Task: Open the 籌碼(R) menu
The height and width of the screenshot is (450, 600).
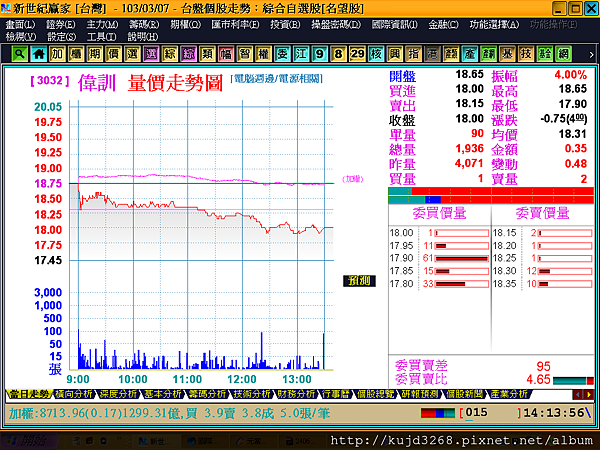Action: [x=144, y=25]
